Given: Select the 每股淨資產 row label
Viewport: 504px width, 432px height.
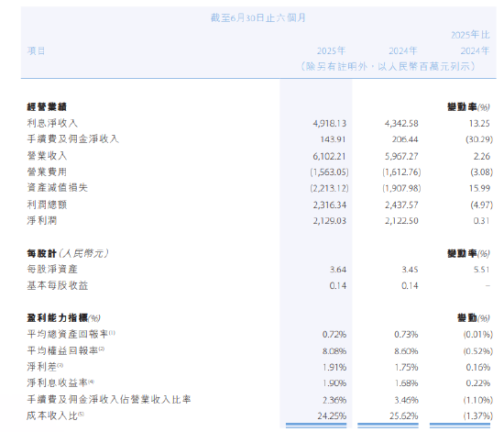Looking at the screenshot, I should [x=52, y=270].
